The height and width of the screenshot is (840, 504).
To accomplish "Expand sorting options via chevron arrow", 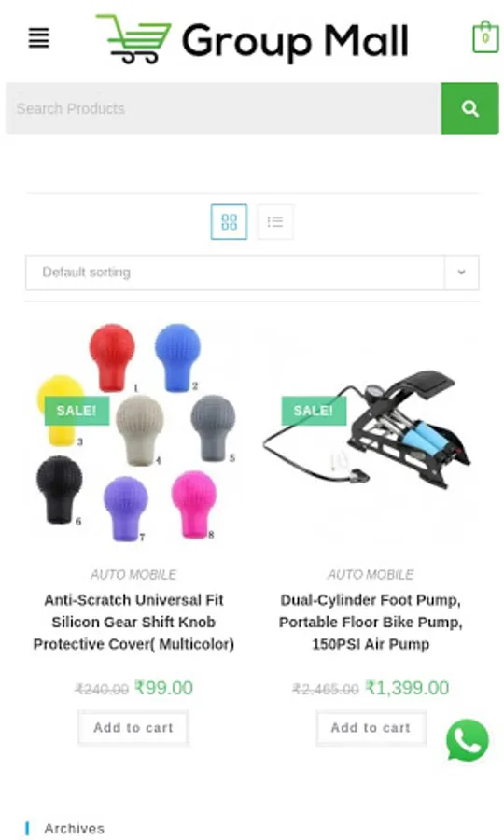I will click(x=461, y=273).
